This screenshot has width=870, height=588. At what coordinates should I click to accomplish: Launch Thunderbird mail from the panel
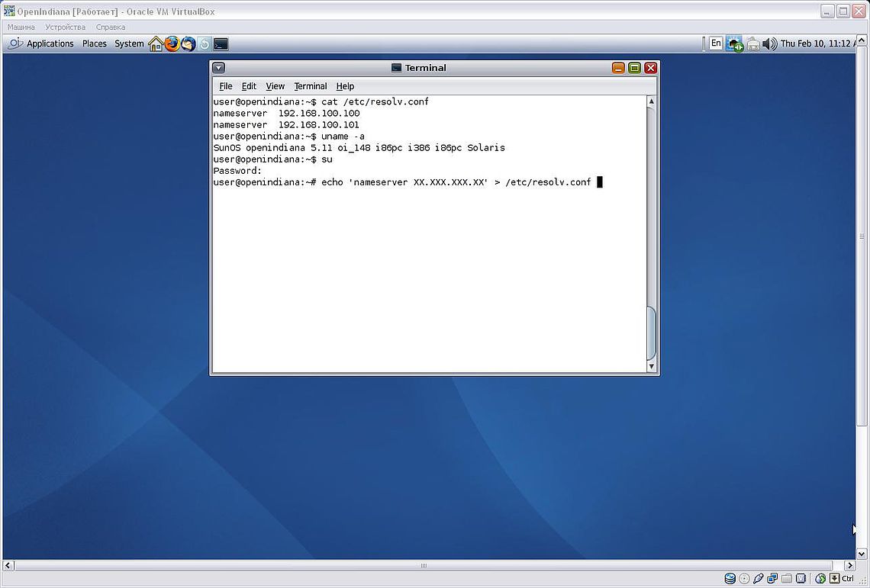tap(188, 43)
